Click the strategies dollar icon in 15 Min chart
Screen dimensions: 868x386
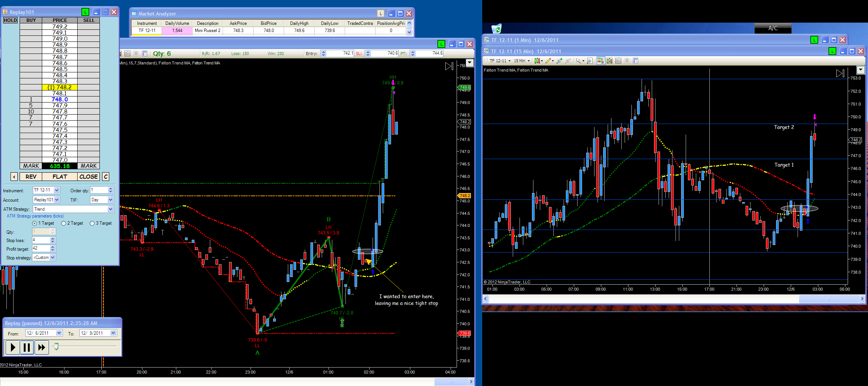(x=627, y=61)
